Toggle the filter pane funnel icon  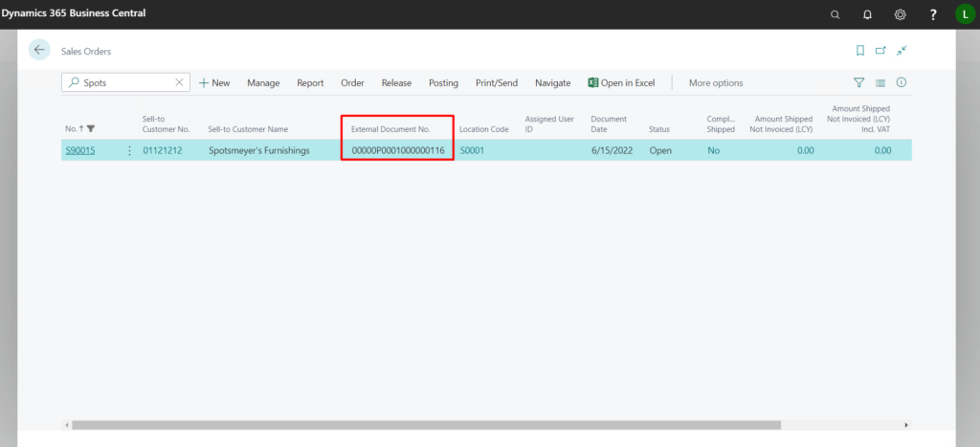click(x=858, y=82)
